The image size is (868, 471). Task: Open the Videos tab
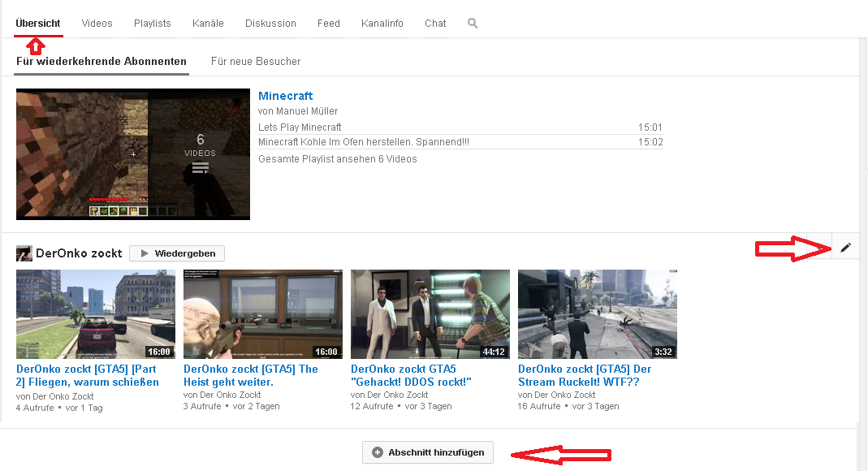pos(97,24)
